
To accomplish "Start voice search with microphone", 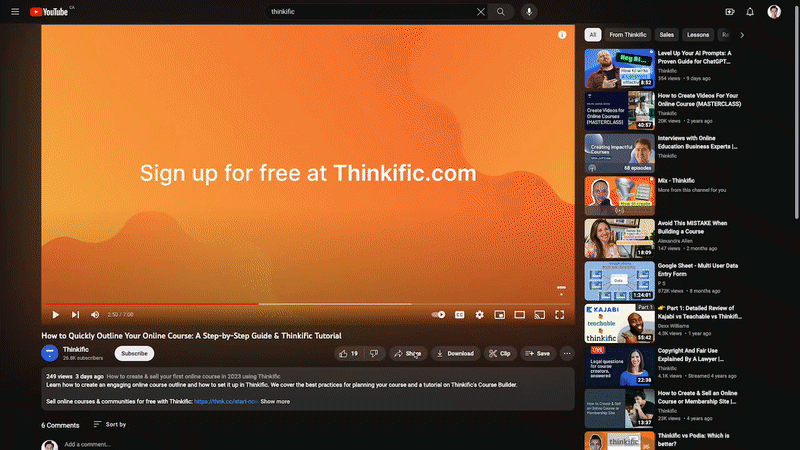I will [x=529, y=12].
